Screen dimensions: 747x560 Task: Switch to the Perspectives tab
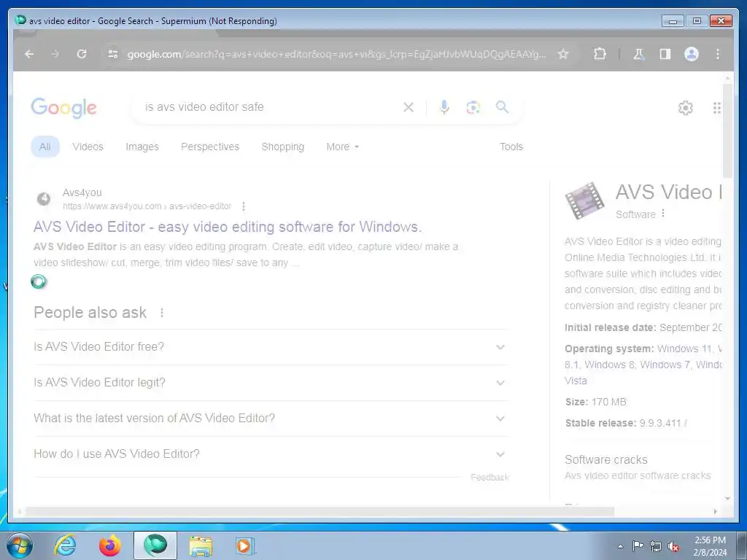(210, 147)
